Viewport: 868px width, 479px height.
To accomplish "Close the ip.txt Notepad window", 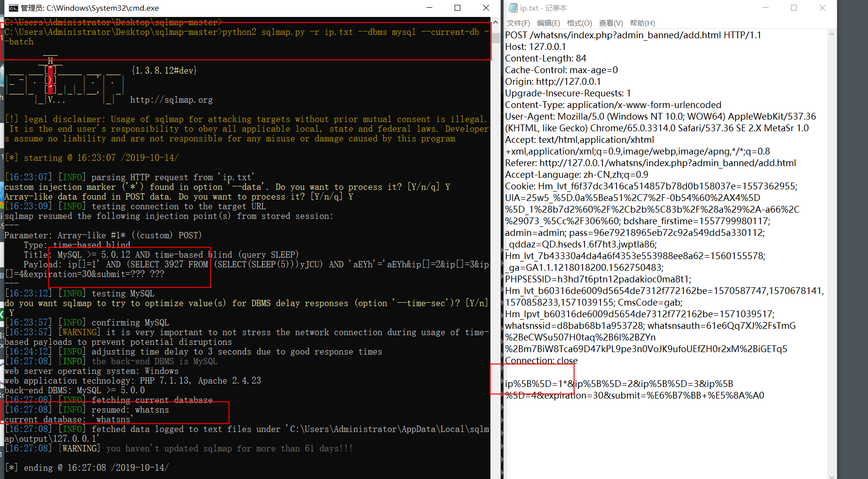I will [x=822, y=8].
